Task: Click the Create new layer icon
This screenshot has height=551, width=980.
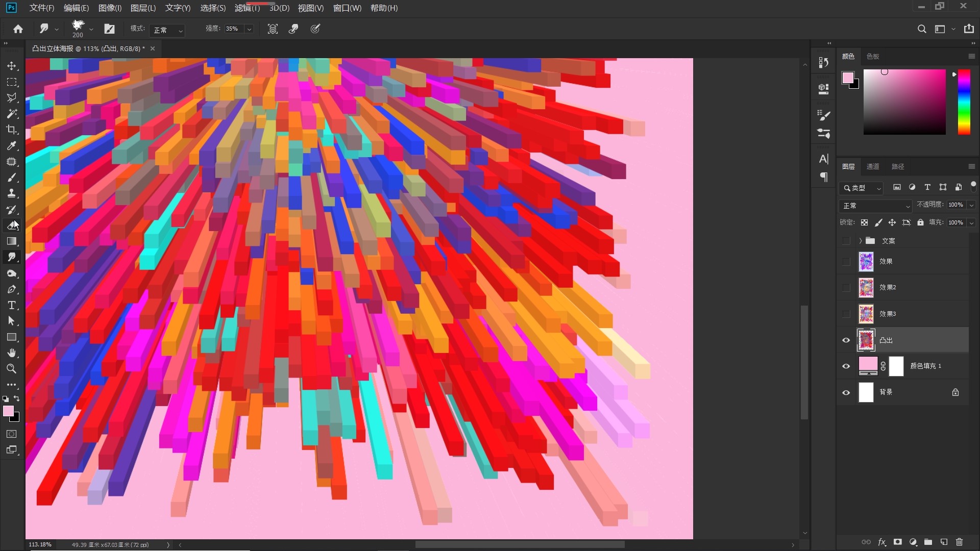Action: click(944, 542)
